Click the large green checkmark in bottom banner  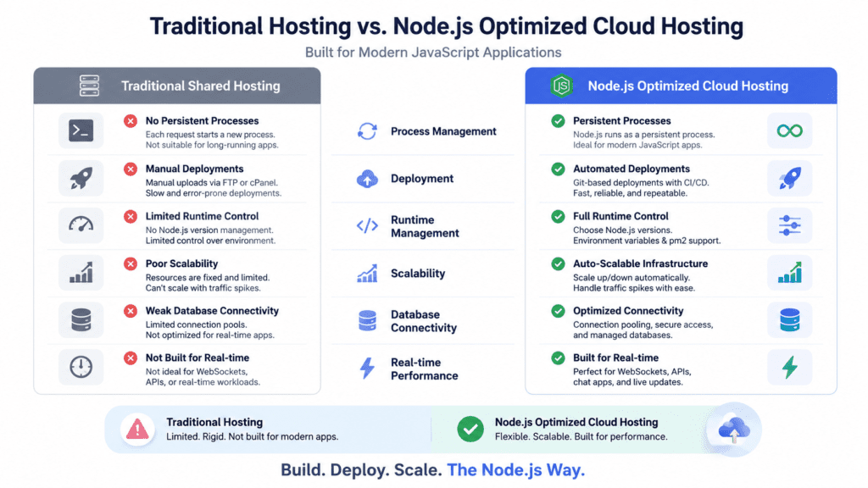470,430
